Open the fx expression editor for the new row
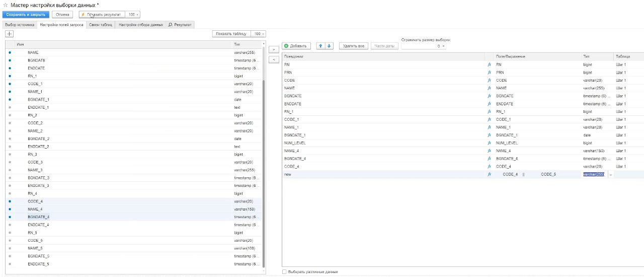 tap(489, 174)
